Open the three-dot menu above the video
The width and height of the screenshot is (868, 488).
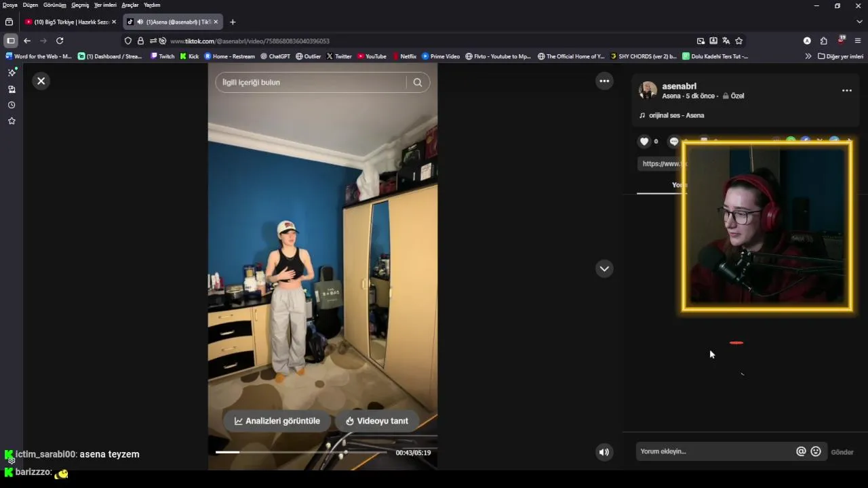(x=604, y=81)
